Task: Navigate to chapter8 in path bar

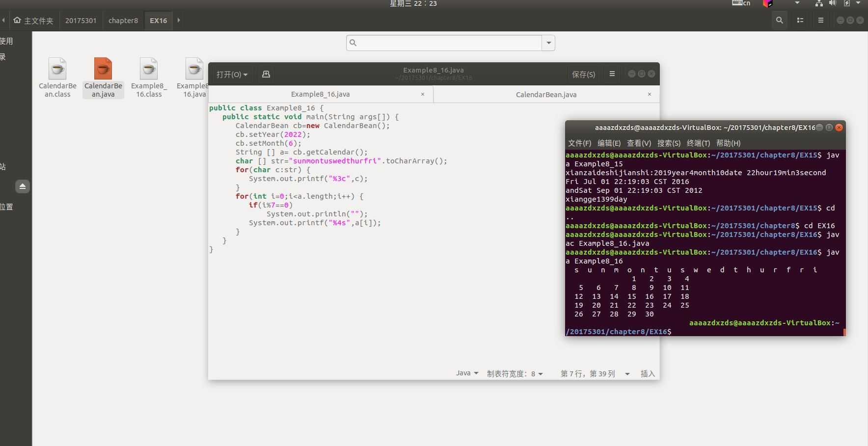Action: (123, 20)
